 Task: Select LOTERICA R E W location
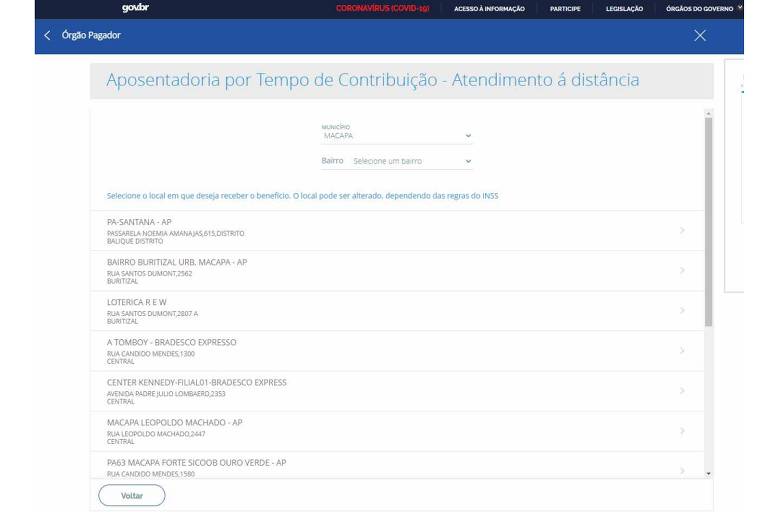point(397,311)
